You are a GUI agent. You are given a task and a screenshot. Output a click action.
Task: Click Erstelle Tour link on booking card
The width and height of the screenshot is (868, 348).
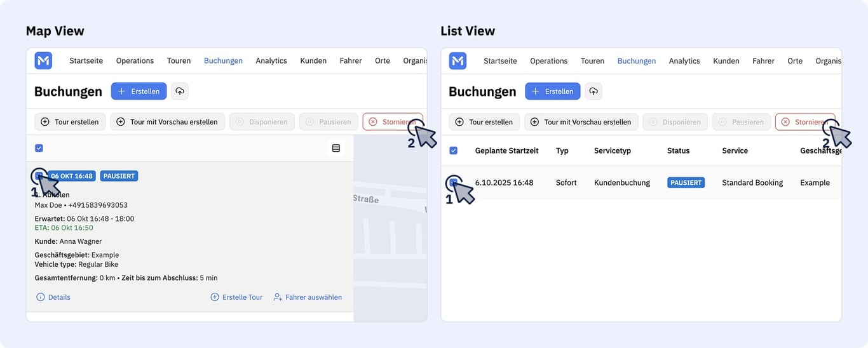pyautogui.click(x=236, y=297)
